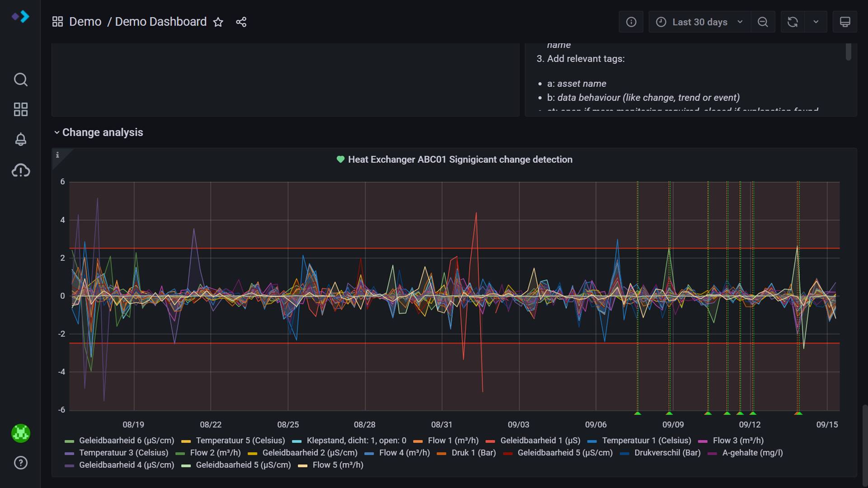
Task: Click the cloud upload sidebar icon
Action: point(20,170)
